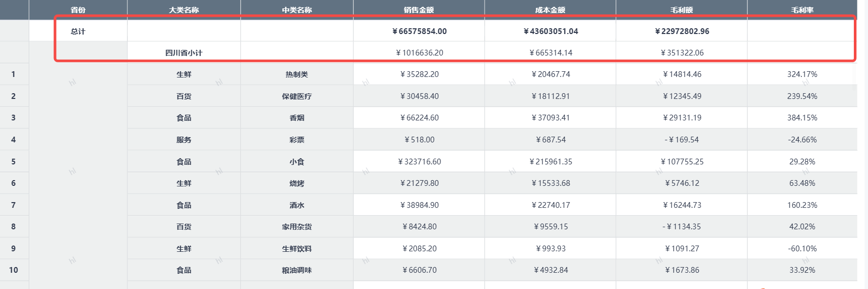This screenshot has height=289, width=868.
Task: Click the 总计 row label cell
Action: pyautogui.click(x=78, y=31)
